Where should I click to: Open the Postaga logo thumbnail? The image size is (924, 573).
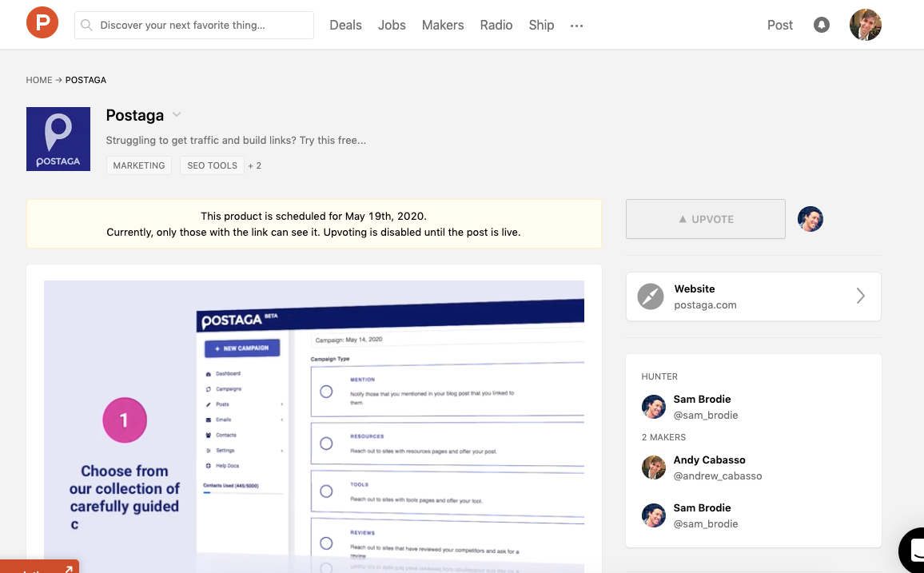pos(58,139)
